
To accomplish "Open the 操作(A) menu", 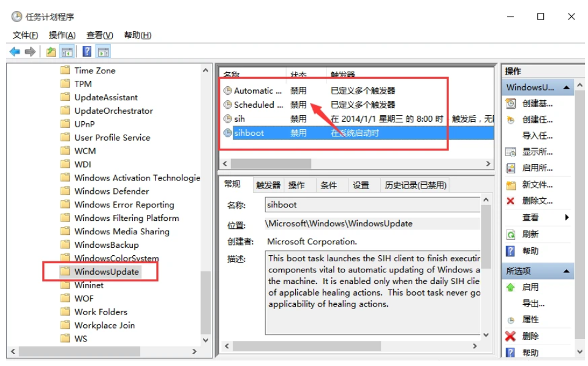I will 62,35.
